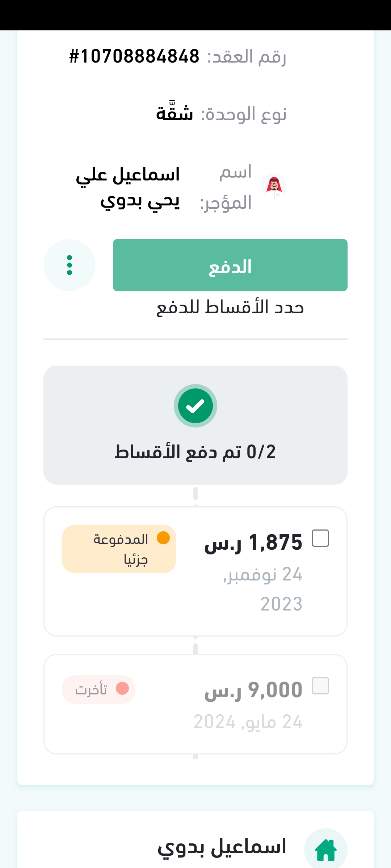Click the 0/2 تم دفع الأقساط summary

(x=195, y=452)
